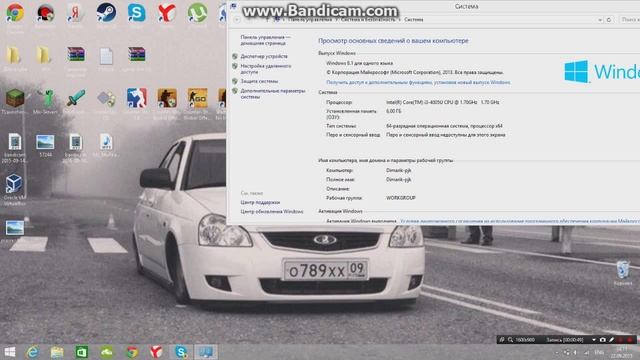
Task: Click 'Получить доступ к дополнительным функциям' link
Action: 418,82
